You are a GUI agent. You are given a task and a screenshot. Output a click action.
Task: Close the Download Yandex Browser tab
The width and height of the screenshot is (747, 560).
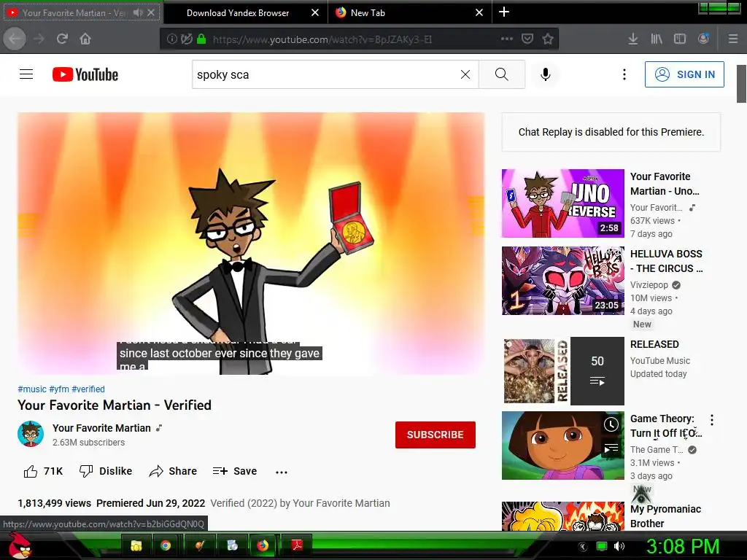pos(315,12)
